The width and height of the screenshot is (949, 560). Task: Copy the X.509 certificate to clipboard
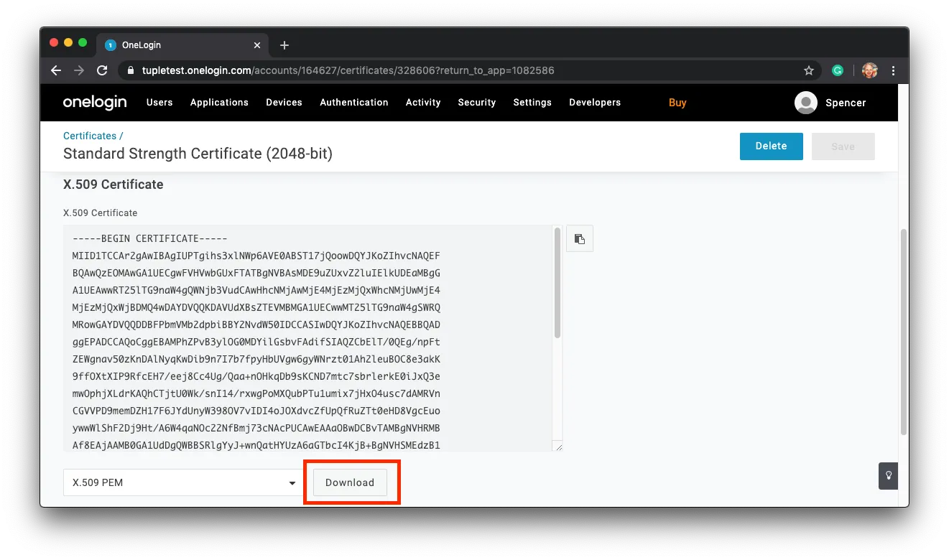[580, 238]
